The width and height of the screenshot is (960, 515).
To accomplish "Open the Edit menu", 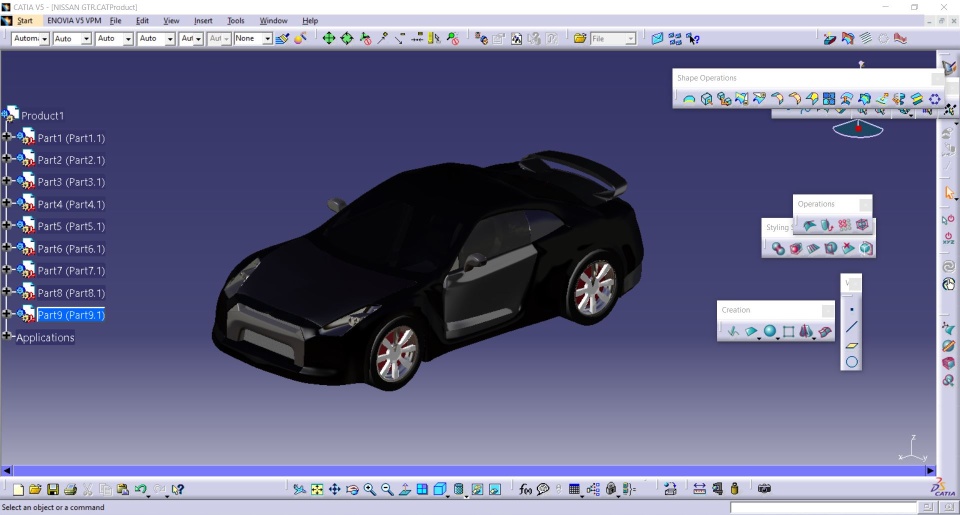I will click(142, 21).
